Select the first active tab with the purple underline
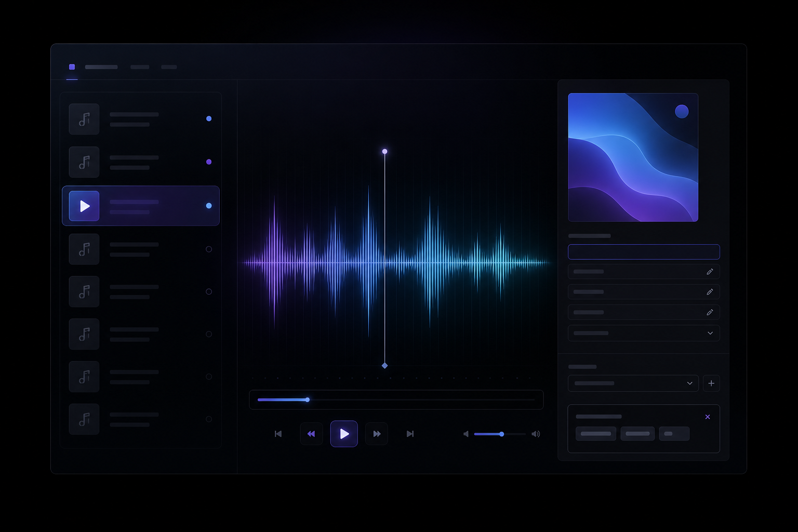This screenshot has width=798, height=532. click(101, 67)
